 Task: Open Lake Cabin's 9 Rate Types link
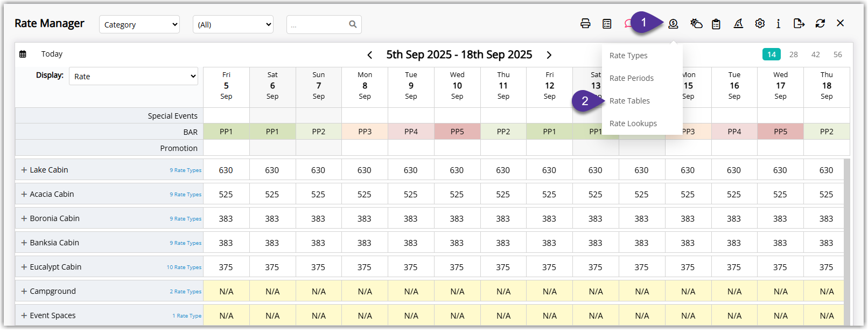[x=186, y=170]
